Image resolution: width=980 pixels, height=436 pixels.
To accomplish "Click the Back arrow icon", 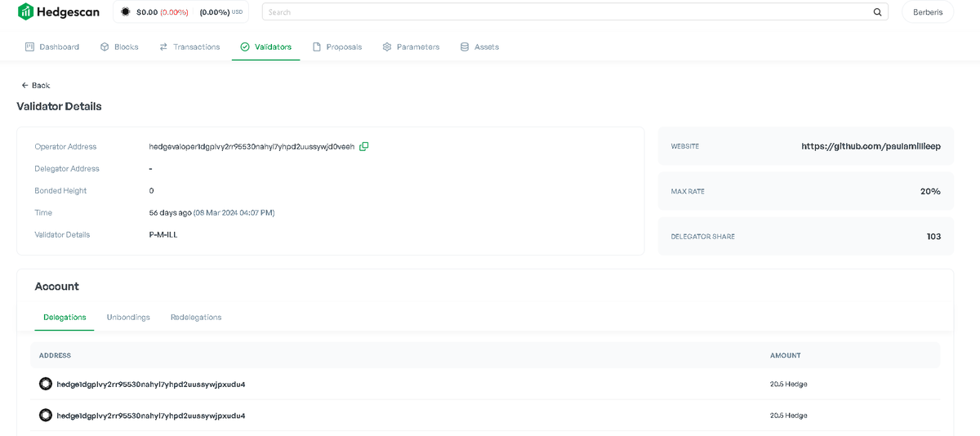I will (x=24, y=85).
